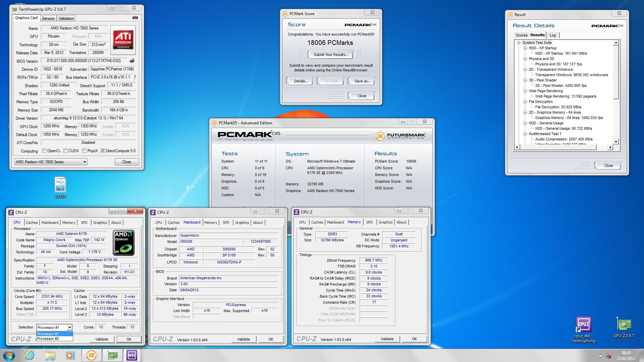The image size is (644, 362).
Task: Collapse the System Test Suite tree node
Action: point(519,43)
